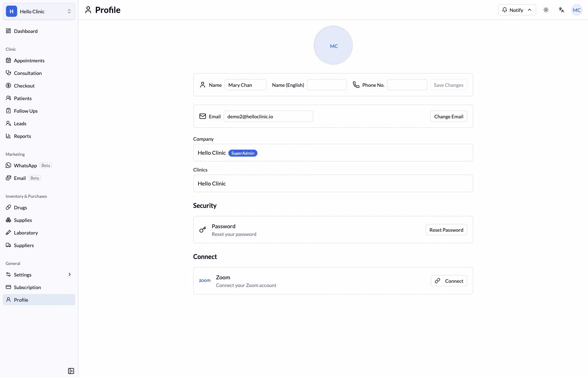The width and height of the screenshot is (588, 378).
Task: Click the Name (English) input field
Action: 327,85
